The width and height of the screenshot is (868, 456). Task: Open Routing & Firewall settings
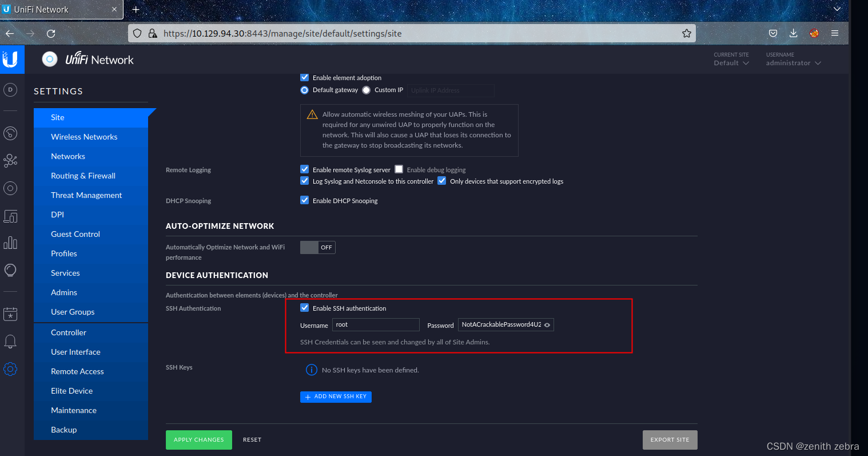click(x=91, y=176)
